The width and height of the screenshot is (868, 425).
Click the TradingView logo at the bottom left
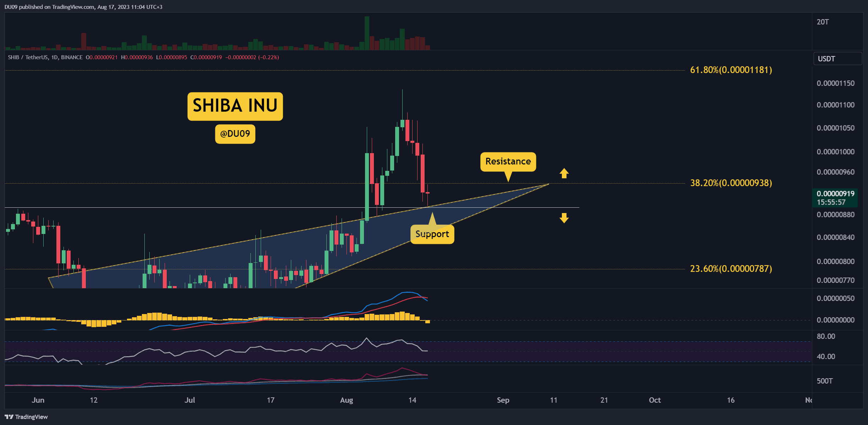[x=26, y=417]
